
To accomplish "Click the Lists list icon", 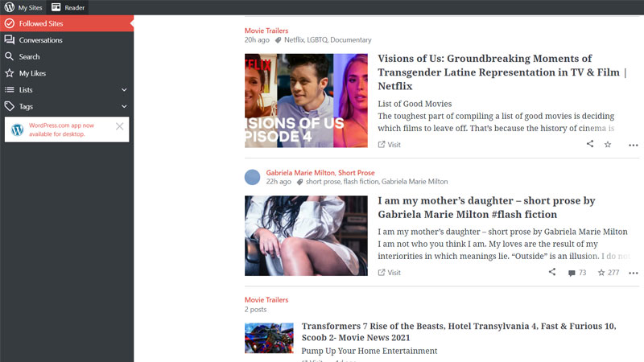I will (x=9, y=89).
